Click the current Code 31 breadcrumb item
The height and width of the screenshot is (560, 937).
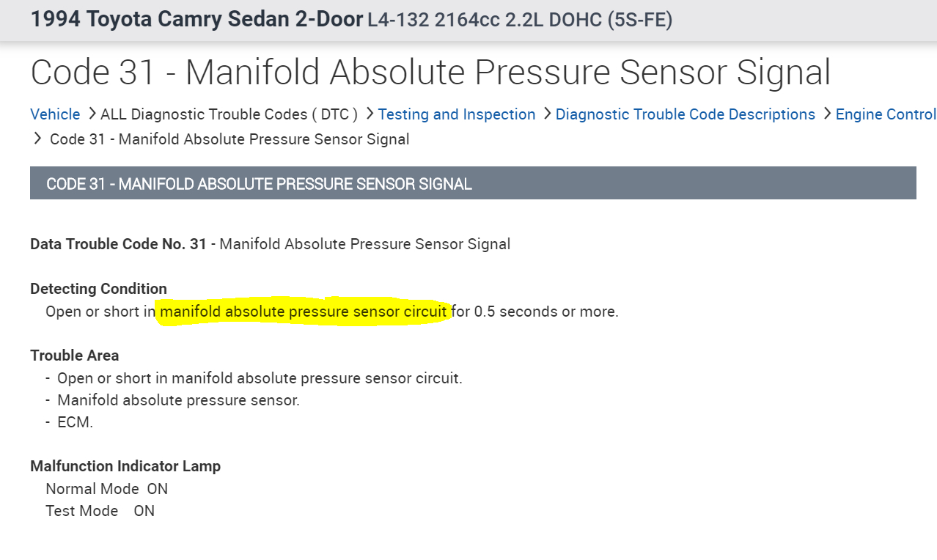pyautogui.click(x=229, y=139)
